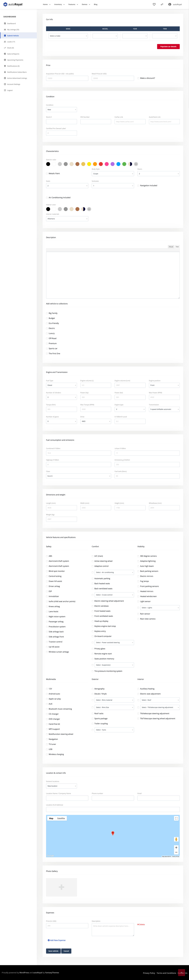The width and height of the screenshot is (189, 980).
Task: Open more interior colors ellipsis button
Action: 89,209
